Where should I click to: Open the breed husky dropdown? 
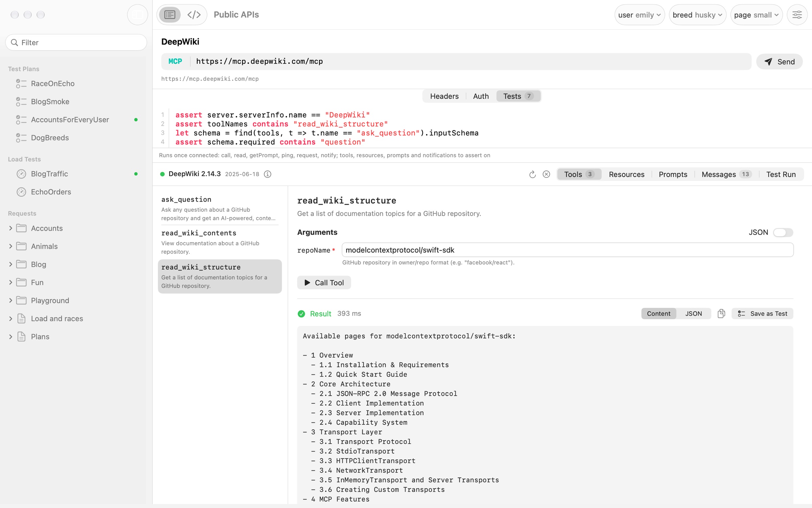(x=697, y=15)
